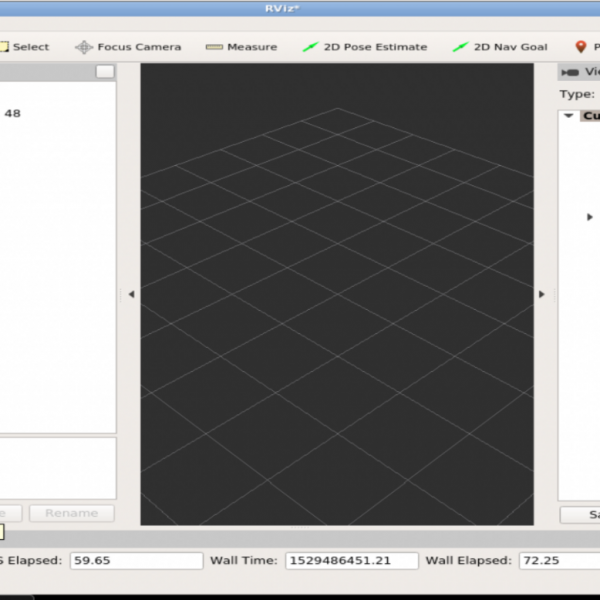This screenshot has height=600, width=600.
Task: Select the Focus Camera tool
Action: [x=128, y=47]
